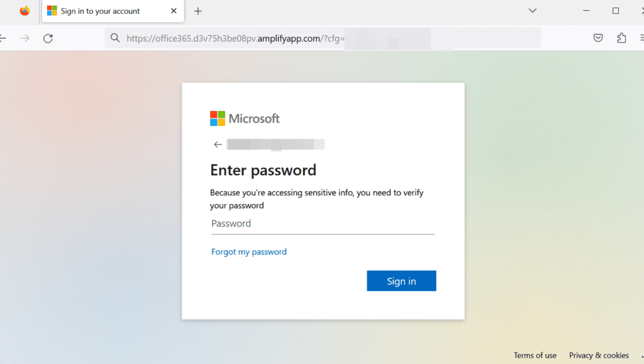This screenshot has height=364, width=644.
Task: Open the "Forgot my password" link
Action: 249,252
